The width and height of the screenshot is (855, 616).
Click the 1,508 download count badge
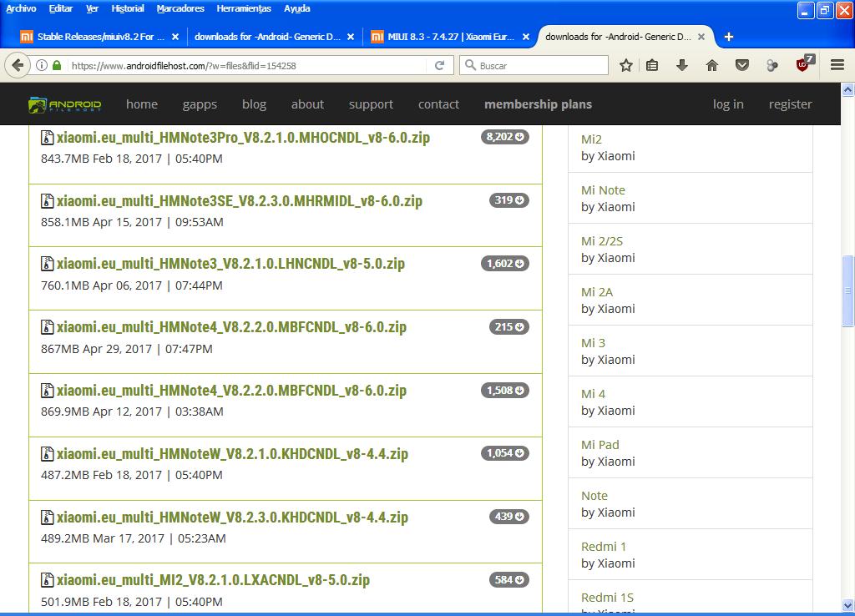tap(505, 391)
